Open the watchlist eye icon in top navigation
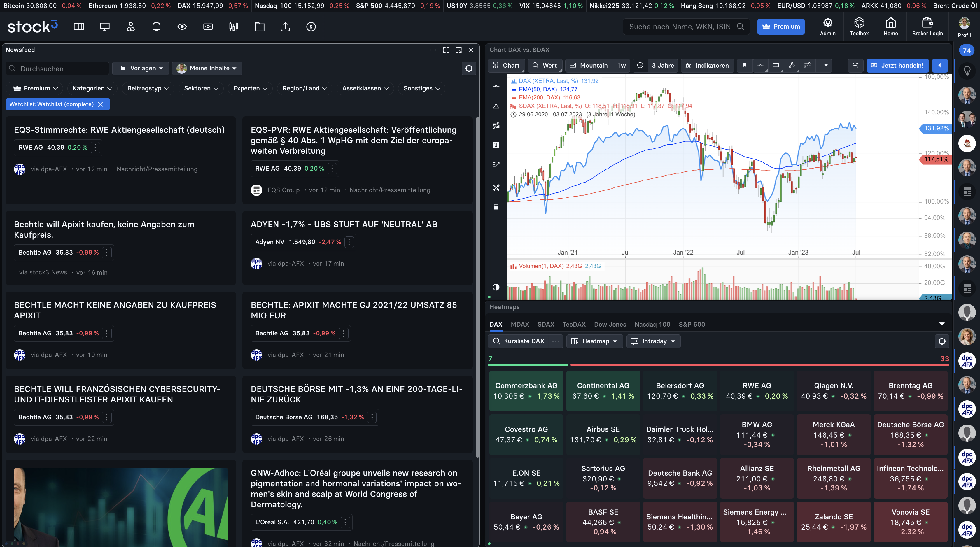 pyautogui.click(x=182, y=27)
